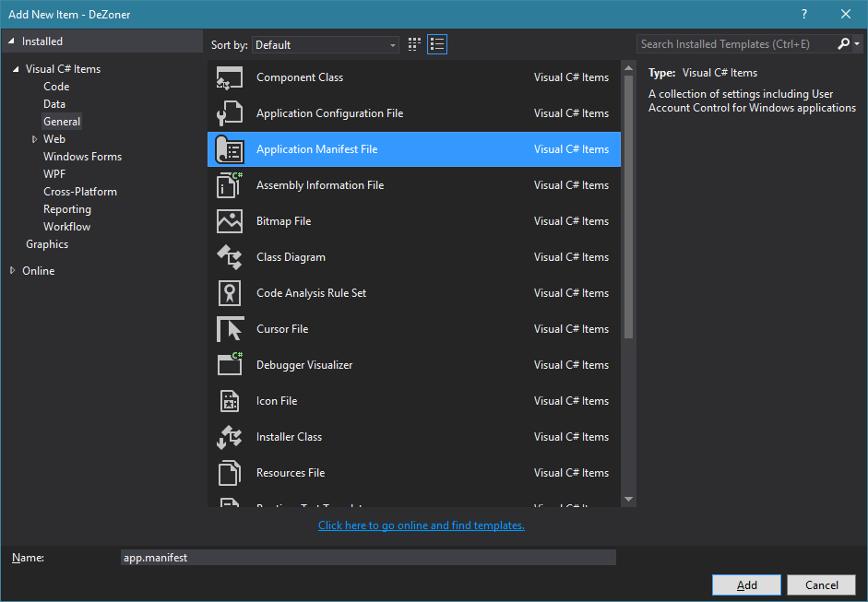Collapse the Installed section
Screen dimensions: 868x602
pyautogui.click(x=11, y=41)
